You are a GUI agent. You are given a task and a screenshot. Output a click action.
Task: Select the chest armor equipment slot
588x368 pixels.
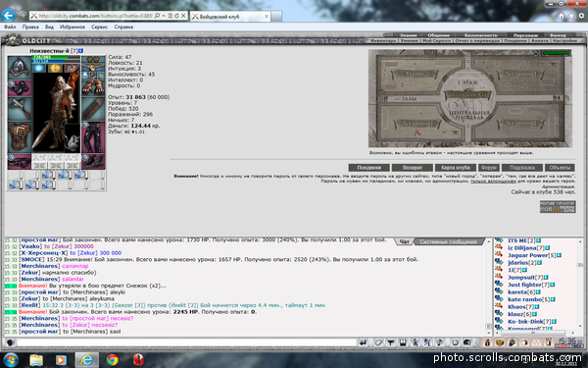[20, 137]
